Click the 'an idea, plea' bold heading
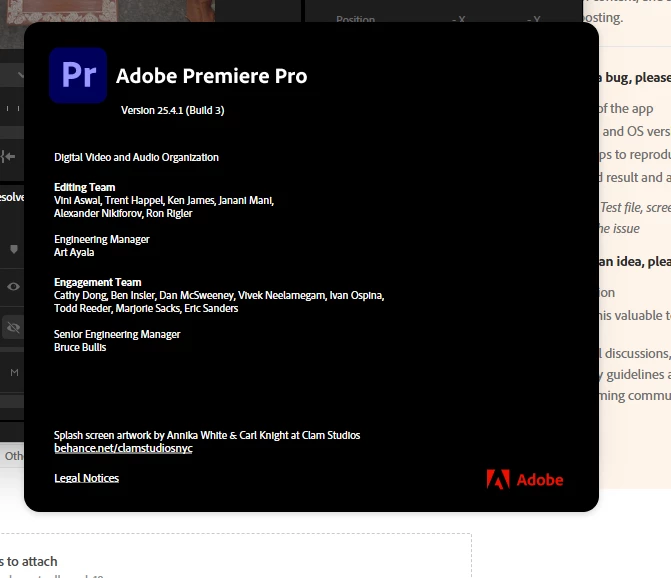Viewport: 671px width, 578px height. click(635, 261)
